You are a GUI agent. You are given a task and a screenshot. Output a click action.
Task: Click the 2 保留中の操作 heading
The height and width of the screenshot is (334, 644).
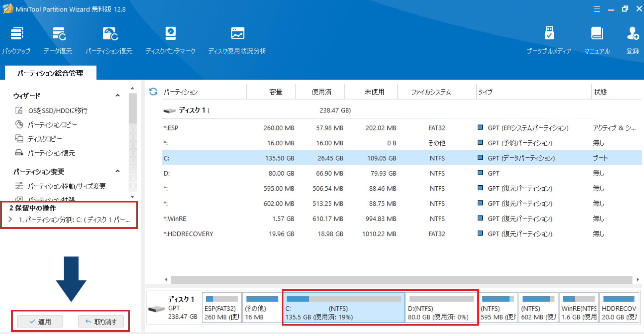(33, 208)
